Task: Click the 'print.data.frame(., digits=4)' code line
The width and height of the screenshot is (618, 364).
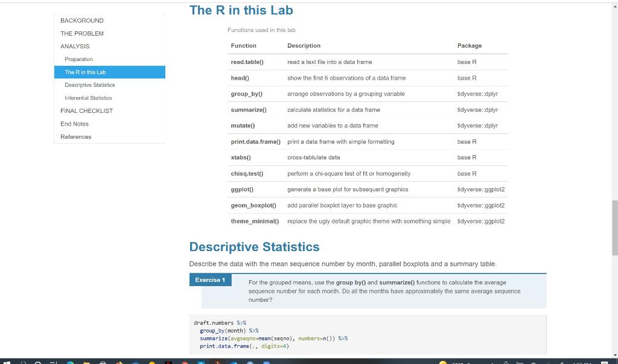Action: (244, 346)
